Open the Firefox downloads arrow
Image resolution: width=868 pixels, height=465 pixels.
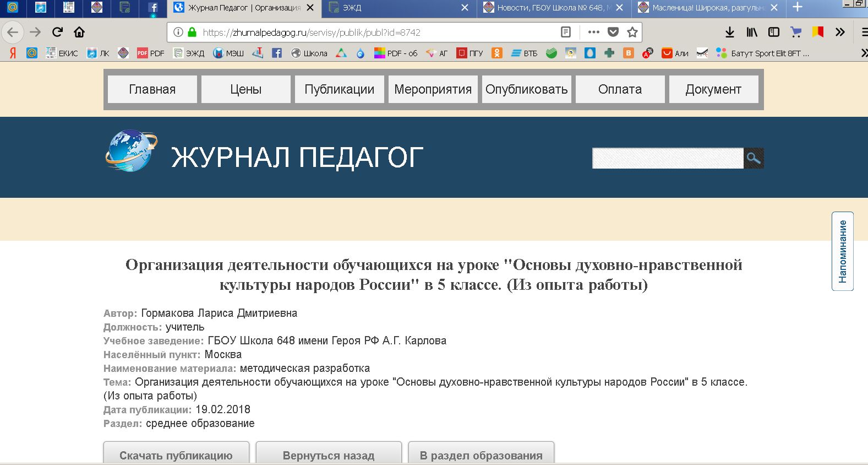pyautogui.click(x=730, y=32)
